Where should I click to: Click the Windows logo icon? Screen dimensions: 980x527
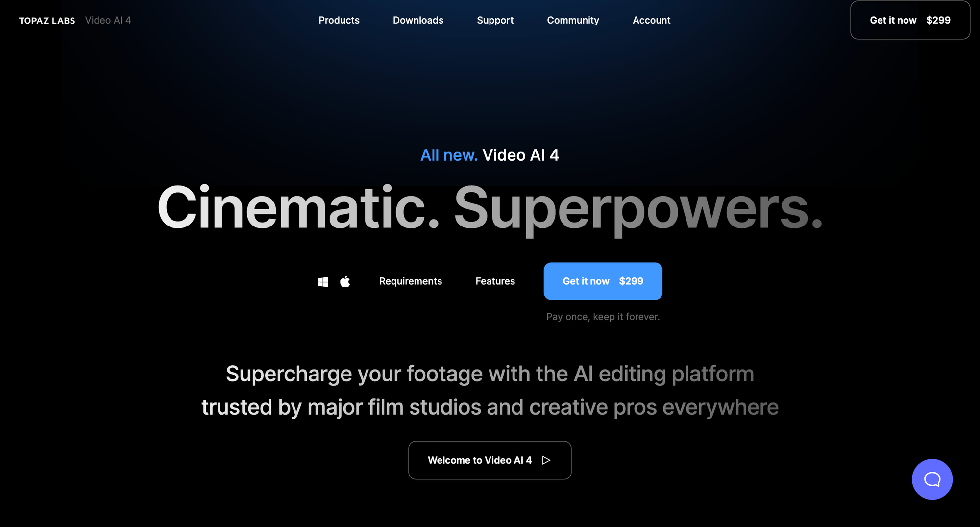(x=323, y=282)
